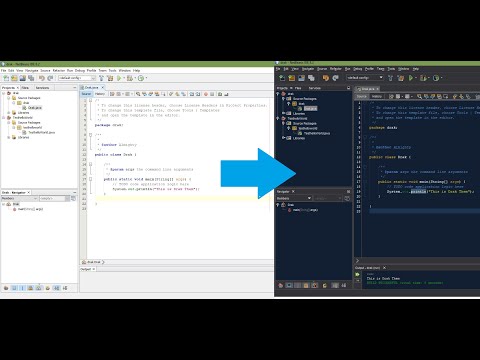Select TestHelloWorld.java in the light Projects tree
The width and height of the screenshot is (480, 360).
41,132
